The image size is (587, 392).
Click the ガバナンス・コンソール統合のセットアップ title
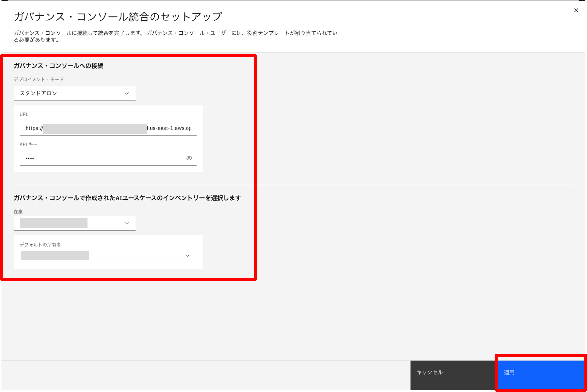pyautogui.click(x=118, y=17)
